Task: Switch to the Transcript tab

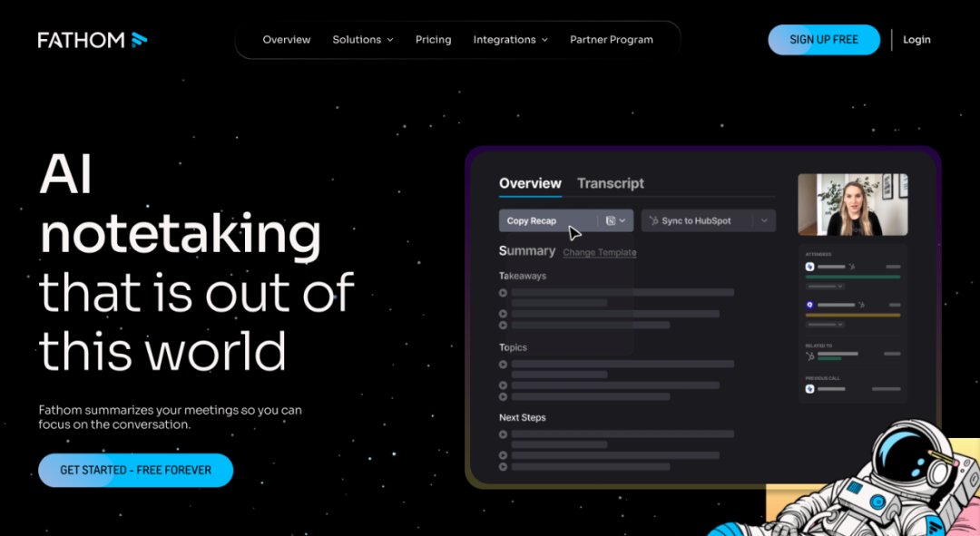Action: (x=610, y=183)
